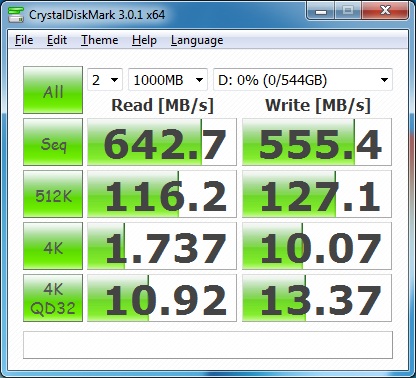416x378 pixels.
Task: Open the Edit menu
Action: click(x=57, y=40)
